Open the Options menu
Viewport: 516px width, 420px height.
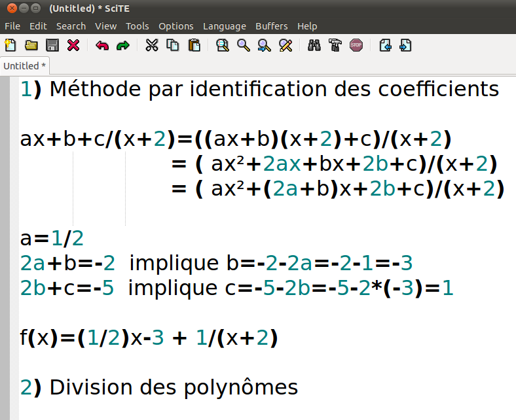click(176, 26)
